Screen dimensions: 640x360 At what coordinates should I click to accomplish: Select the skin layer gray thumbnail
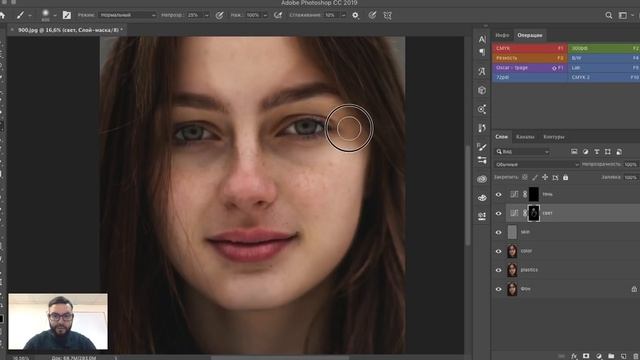tap(512, 232)
